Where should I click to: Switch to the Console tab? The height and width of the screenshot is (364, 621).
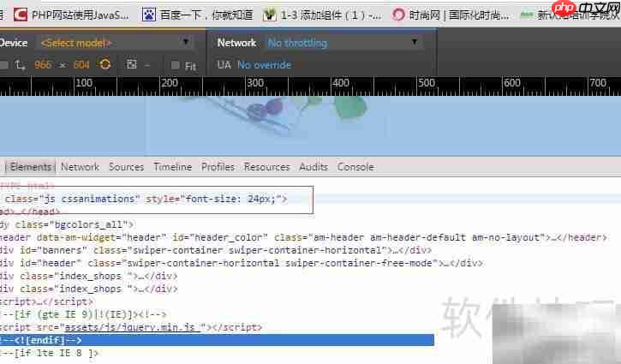tap(355, 167)
